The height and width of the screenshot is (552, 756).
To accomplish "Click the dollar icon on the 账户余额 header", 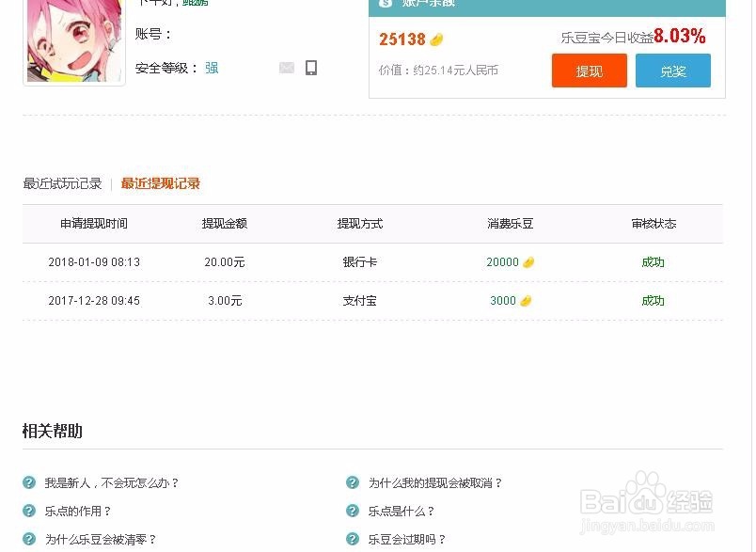I will coord(385,5).
